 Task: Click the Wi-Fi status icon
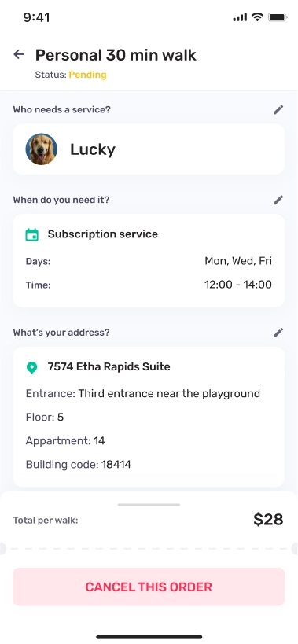[x=257, y=17]
